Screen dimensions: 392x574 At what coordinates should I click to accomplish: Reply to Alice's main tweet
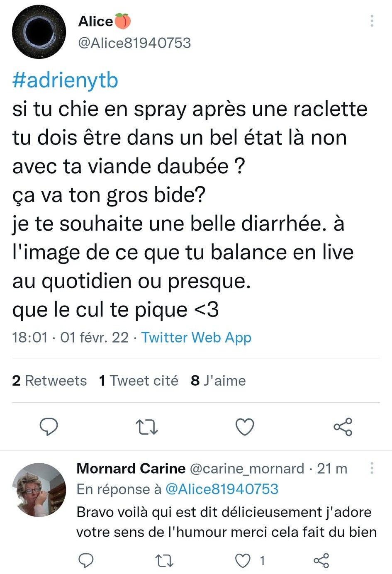[x=49, y=427]
